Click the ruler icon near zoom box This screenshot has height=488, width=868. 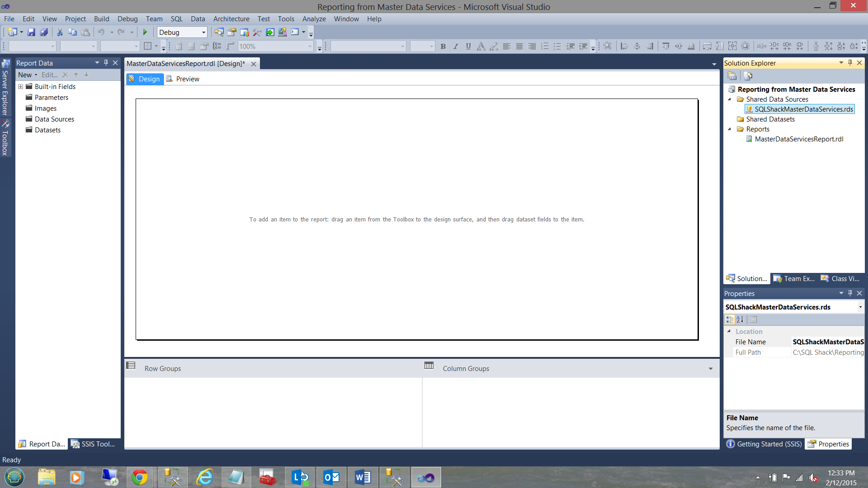[x=230, y=46]
